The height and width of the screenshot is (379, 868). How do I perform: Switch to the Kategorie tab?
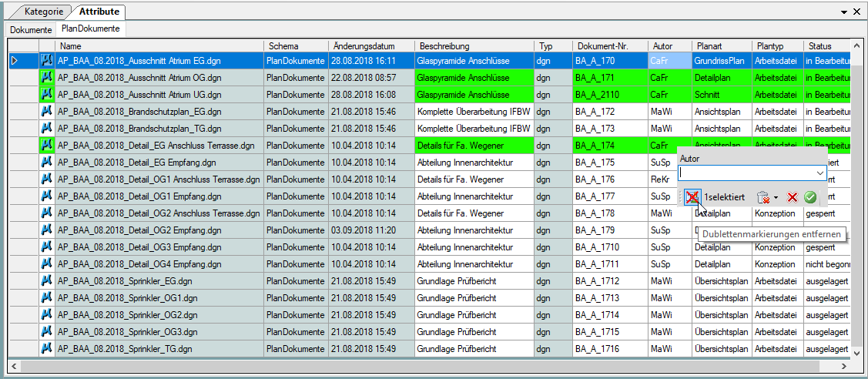point(43,11)
